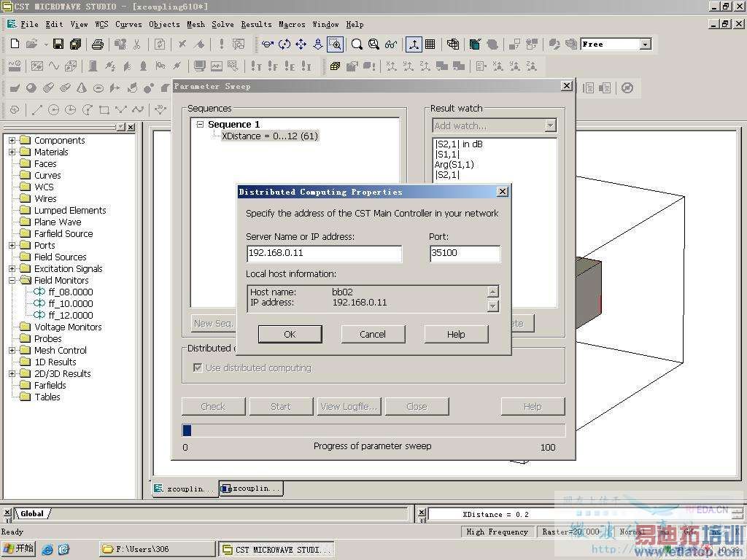Viewport: 747px width, 560px height.
Task: Select the Rotate view tool
Action: click(267, 44)
